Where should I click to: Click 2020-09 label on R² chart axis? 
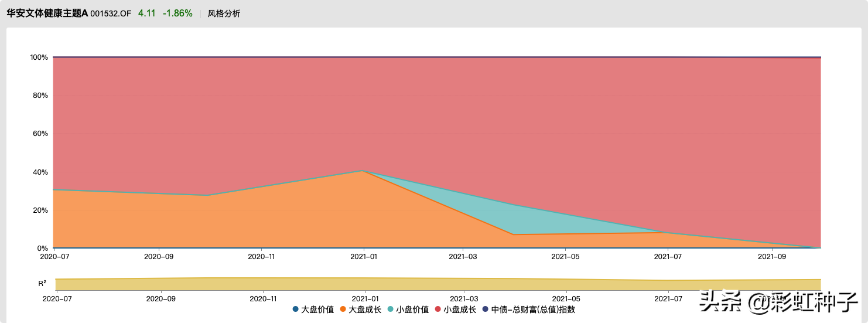(161, 298)
